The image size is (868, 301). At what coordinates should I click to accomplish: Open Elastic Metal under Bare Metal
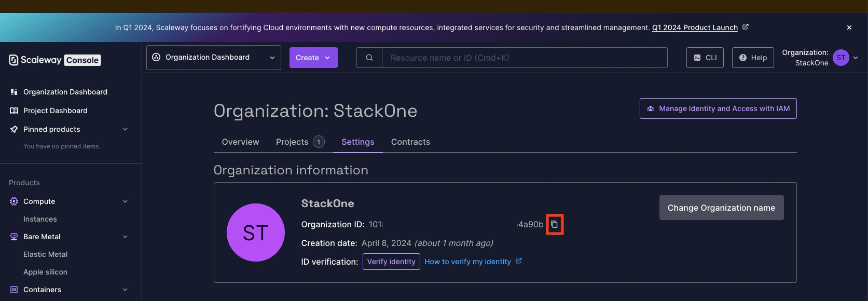coord(45,254)
